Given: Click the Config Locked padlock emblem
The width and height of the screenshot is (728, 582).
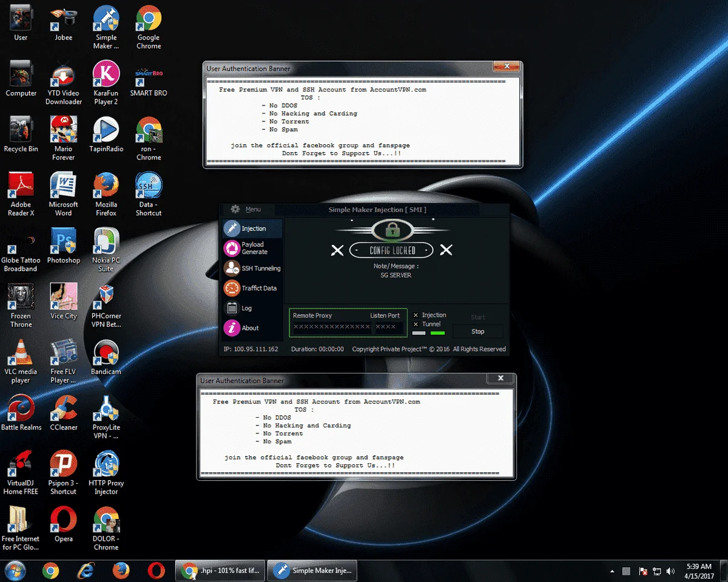Looking at the screenshot, I should [x=391, y=230].
